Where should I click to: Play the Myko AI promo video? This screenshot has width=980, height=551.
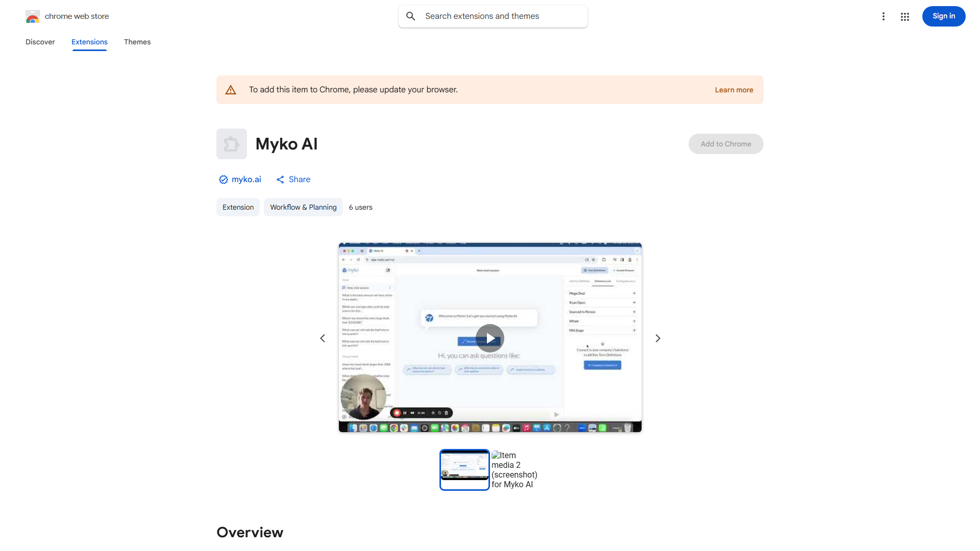[489, 338]
